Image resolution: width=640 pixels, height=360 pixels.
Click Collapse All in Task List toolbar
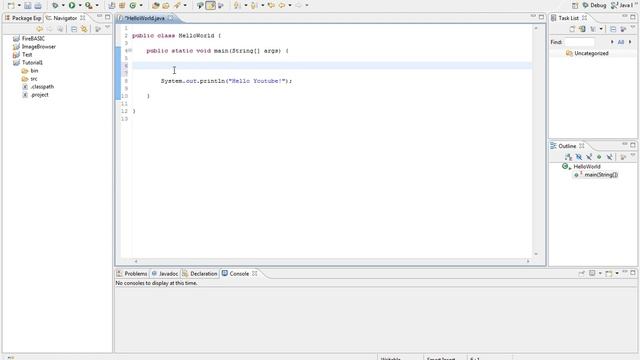(613, 29)
